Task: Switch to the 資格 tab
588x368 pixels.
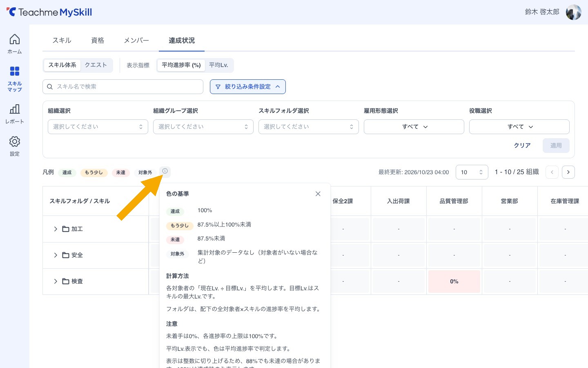Action: coord(98,40)
